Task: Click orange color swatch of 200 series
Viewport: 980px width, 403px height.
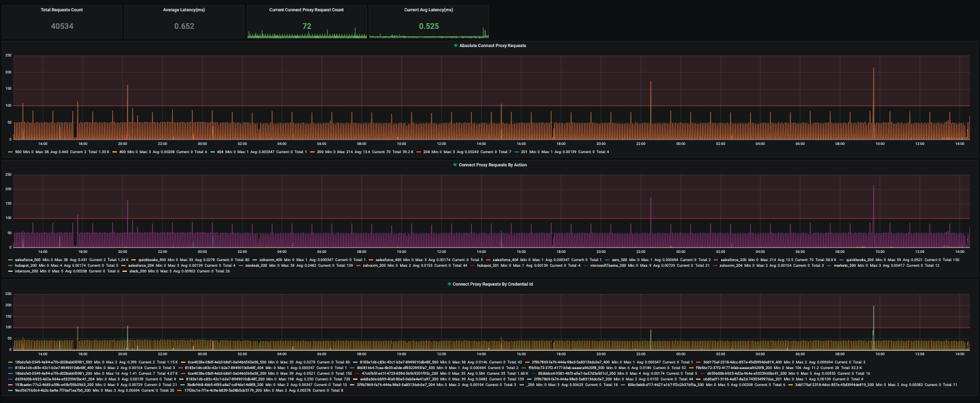Action: 312,152
